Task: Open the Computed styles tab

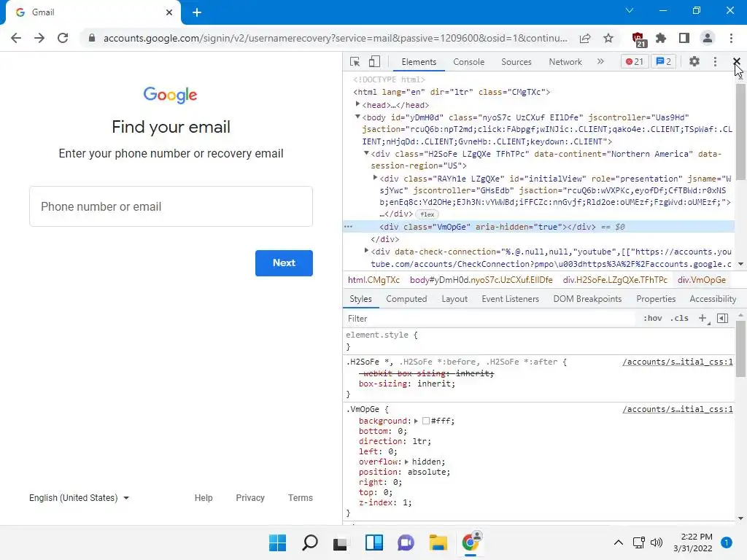Action: 406,299
